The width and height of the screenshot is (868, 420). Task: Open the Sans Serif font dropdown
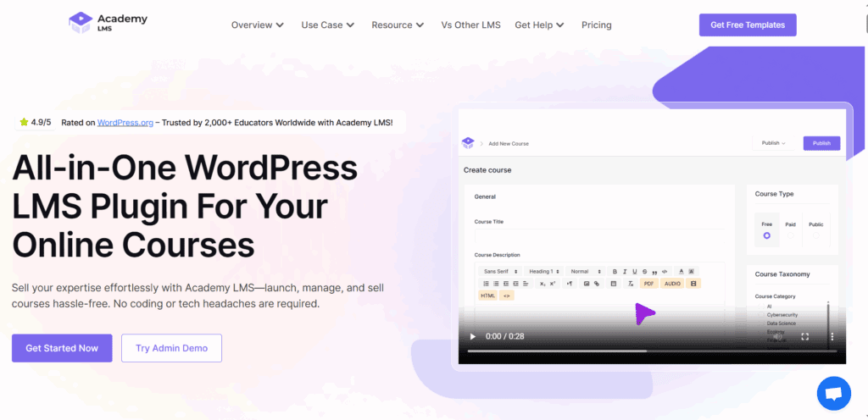tap(500, 271)
